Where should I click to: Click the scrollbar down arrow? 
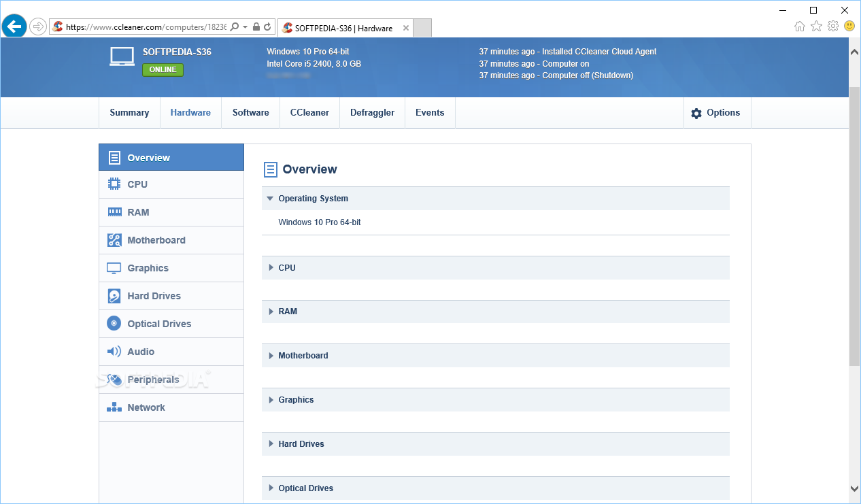[x=855, y=488]
